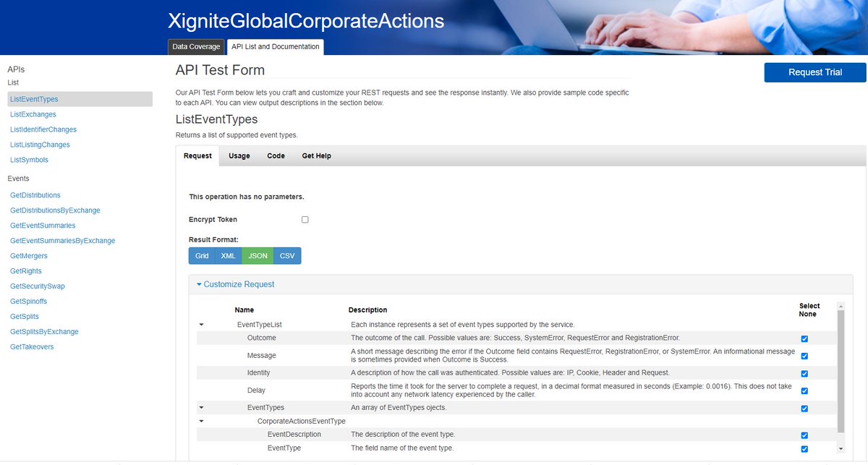Click 'This operation has no parameters.' text
This screenshot has width=868, height=465.
[x=246, y=197]
